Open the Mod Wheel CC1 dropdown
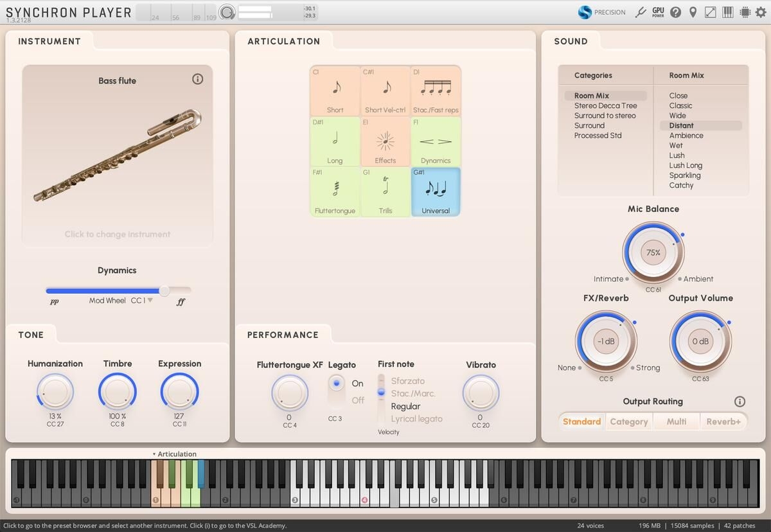 pyautogui.click(x=150, y=300)
